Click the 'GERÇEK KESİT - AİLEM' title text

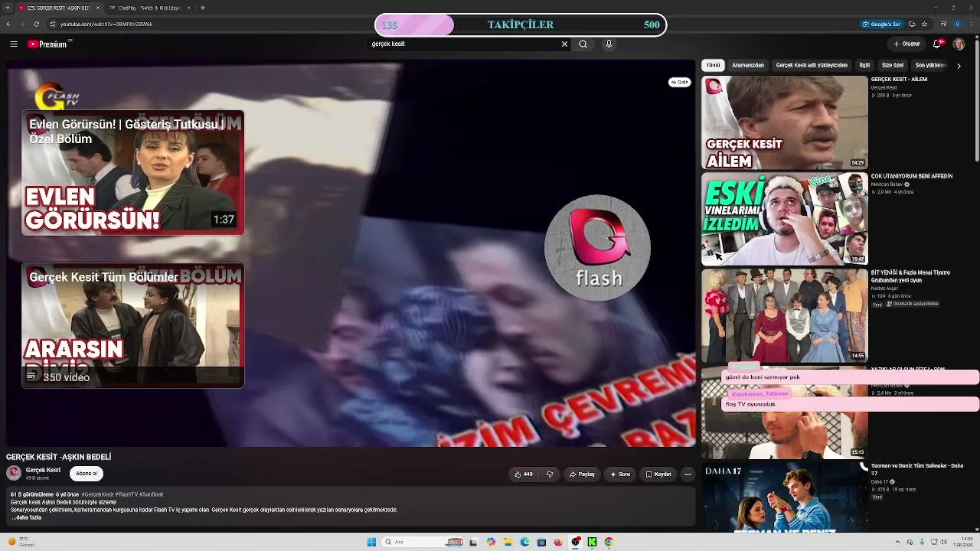click(899, 80)
